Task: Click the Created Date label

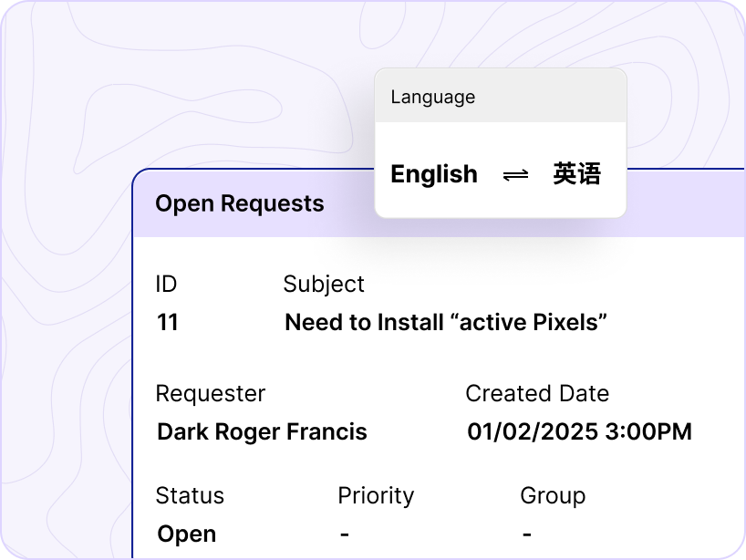Action: tap(537, 394)
